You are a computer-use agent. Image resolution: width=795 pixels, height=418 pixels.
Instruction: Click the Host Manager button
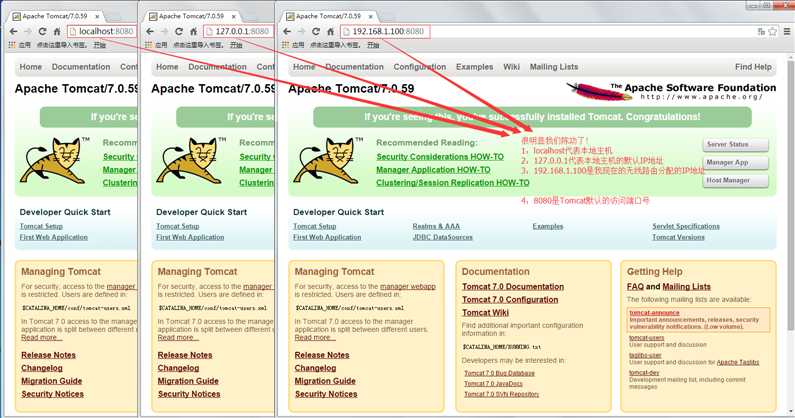pyautogui.click(x=735, y=181)
